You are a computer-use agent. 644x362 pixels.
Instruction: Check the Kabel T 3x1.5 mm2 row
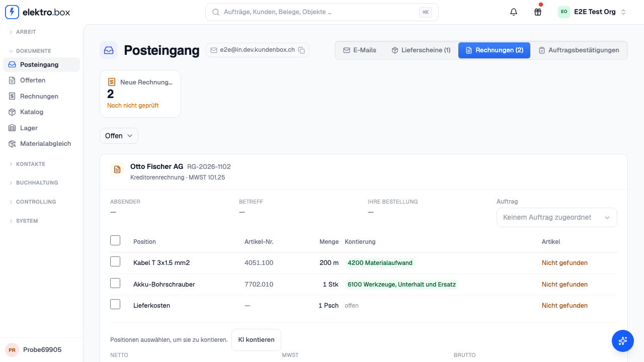tap(115, 262)
